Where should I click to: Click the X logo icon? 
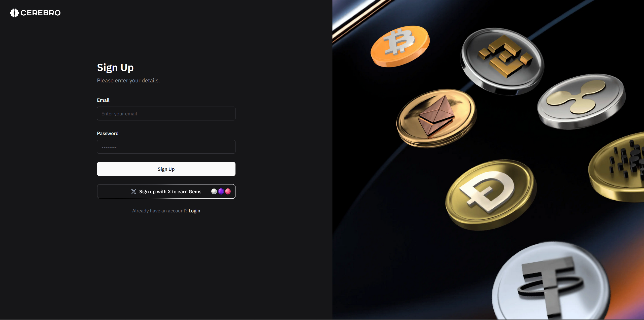click(134, 191)
